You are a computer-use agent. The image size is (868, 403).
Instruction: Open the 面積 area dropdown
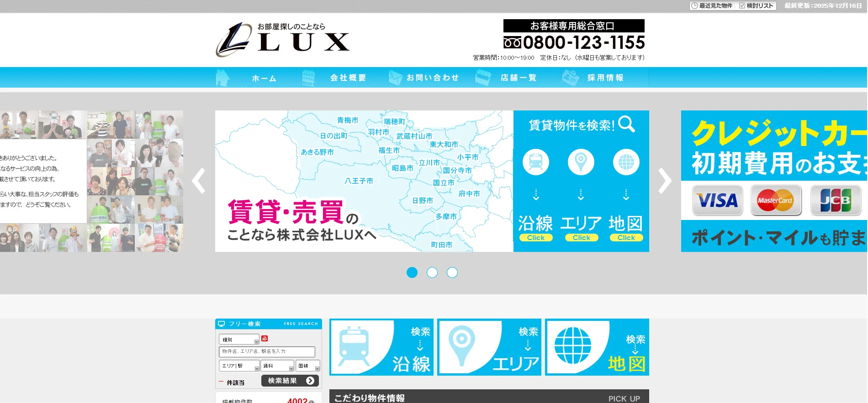(308, 366)
